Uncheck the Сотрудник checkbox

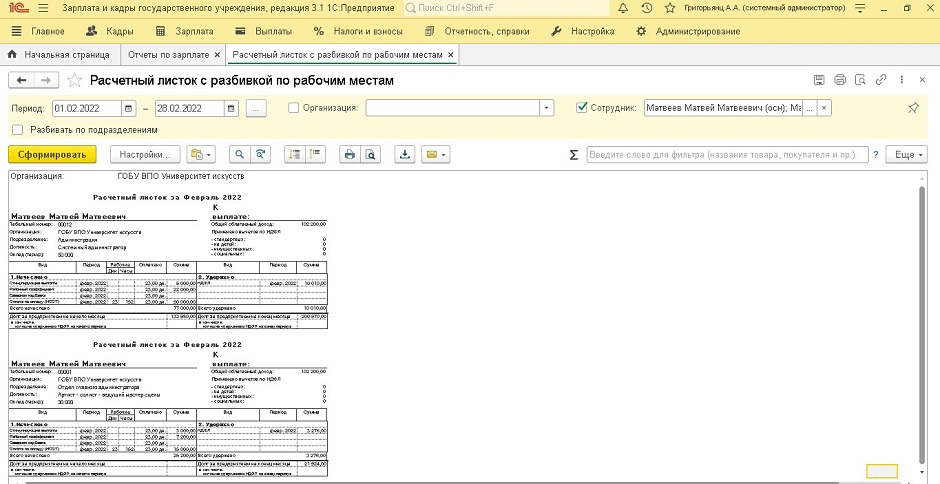pyautogui.click(x=582, y=108)
